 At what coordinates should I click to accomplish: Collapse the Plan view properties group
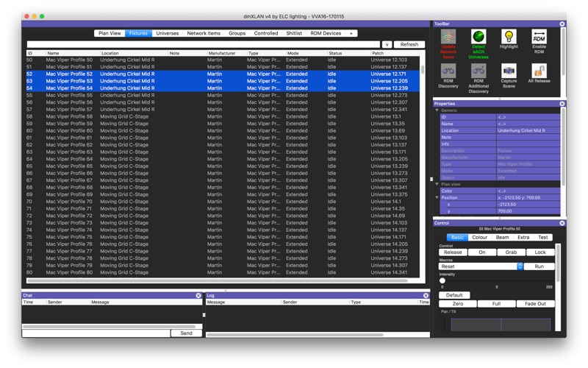click(437, 185)
